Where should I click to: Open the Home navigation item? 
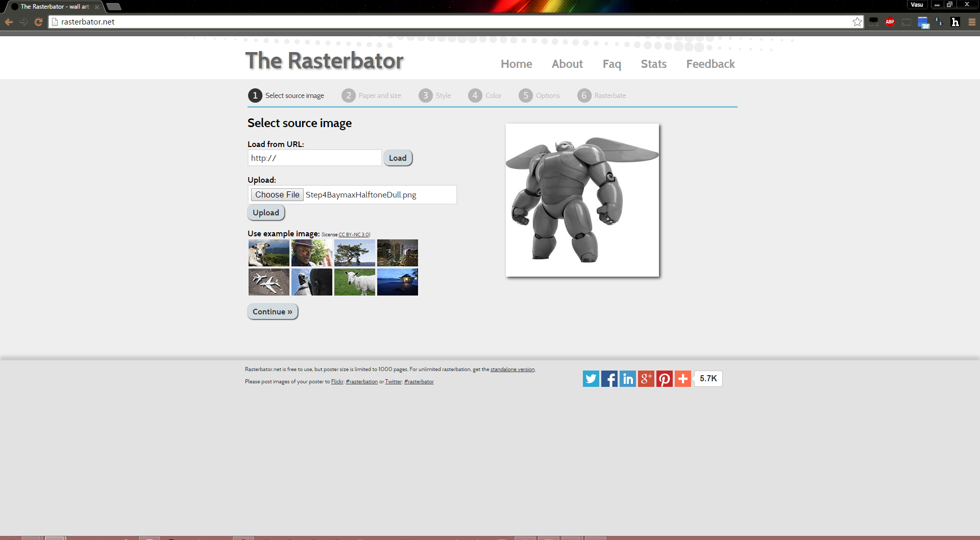[x=516, y=64]
